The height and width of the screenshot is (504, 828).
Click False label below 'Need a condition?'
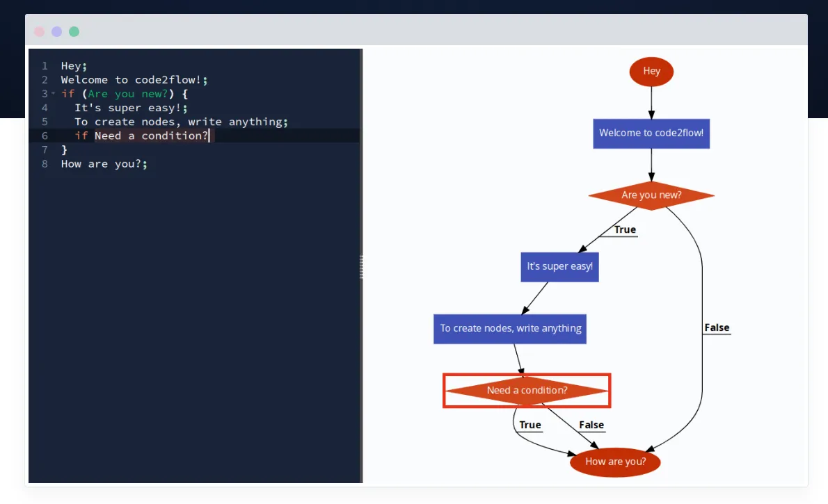click(591, 425)
